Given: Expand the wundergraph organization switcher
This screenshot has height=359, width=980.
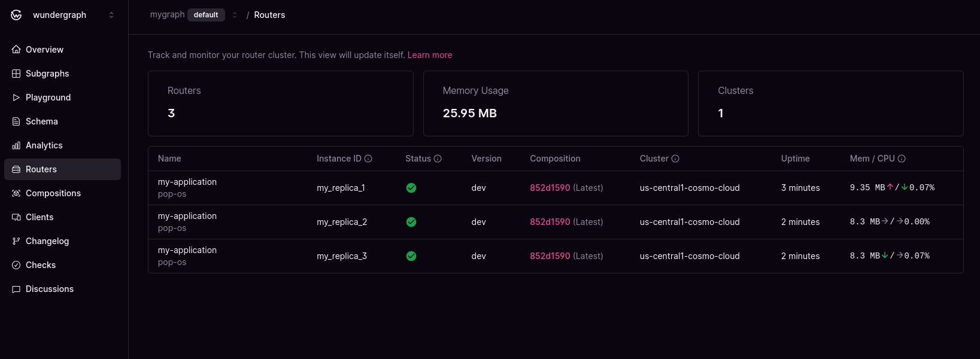Looking at the screenshot, I should (x=111, y=15).
